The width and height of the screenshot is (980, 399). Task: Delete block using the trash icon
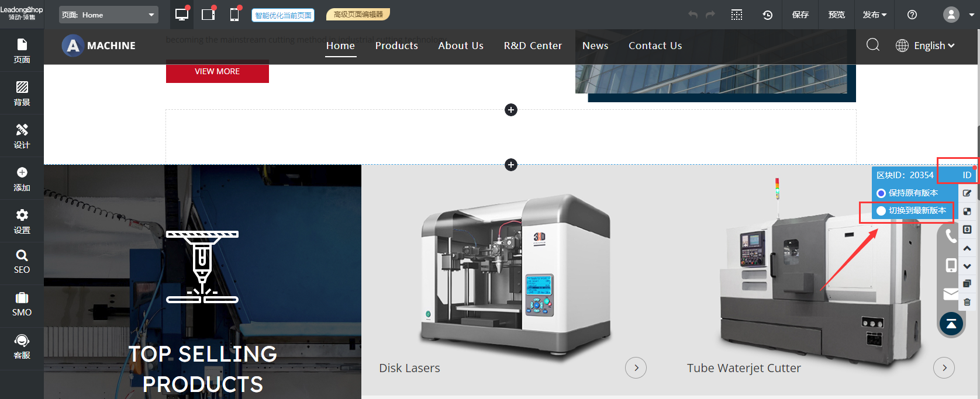[x=967, y=302]
